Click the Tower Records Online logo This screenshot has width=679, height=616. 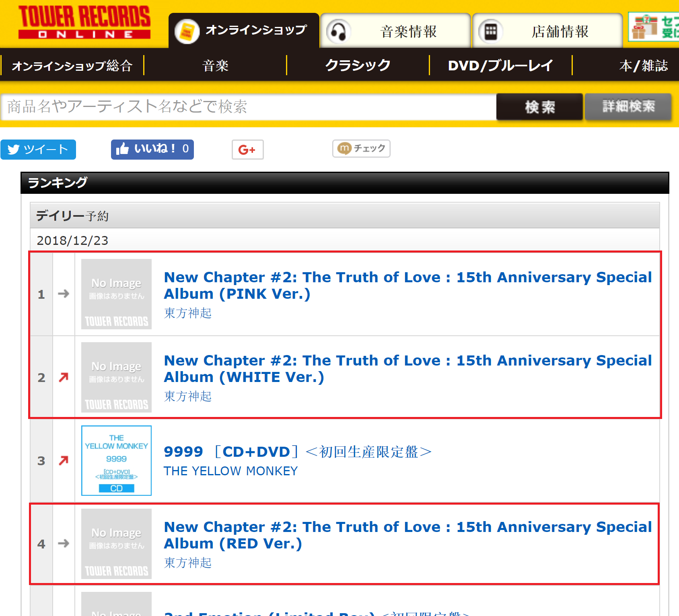click(84, 23)
